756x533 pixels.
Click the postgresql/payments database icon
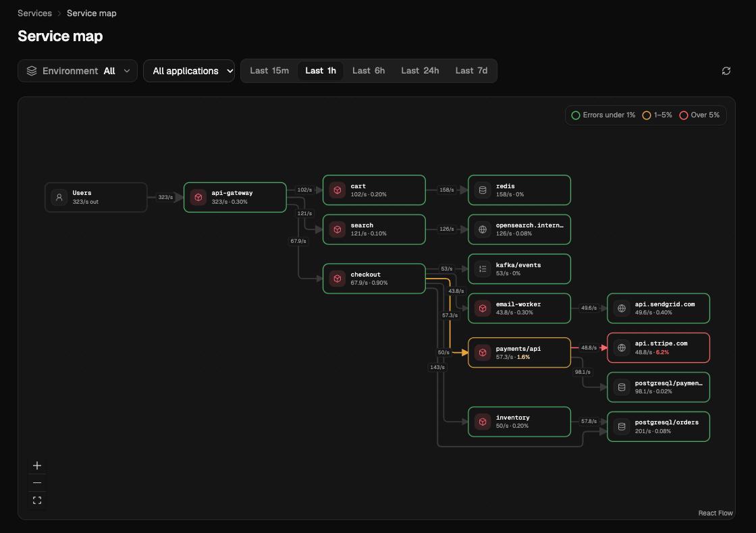click(622, 387)
